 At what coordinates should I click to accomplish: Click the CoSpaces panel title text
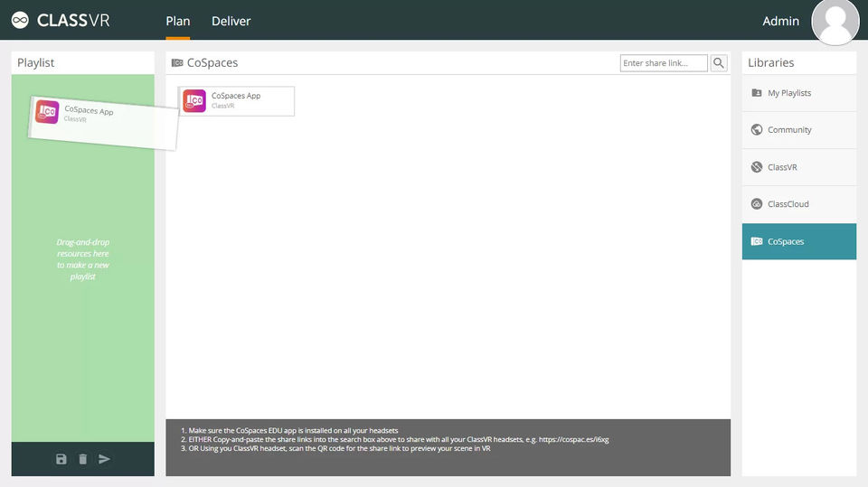[x=212, y=62]
